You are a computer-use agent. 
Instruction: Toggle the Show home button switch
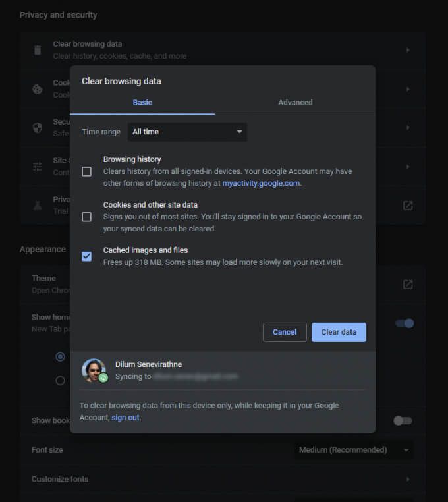click(x=405, y=323)
